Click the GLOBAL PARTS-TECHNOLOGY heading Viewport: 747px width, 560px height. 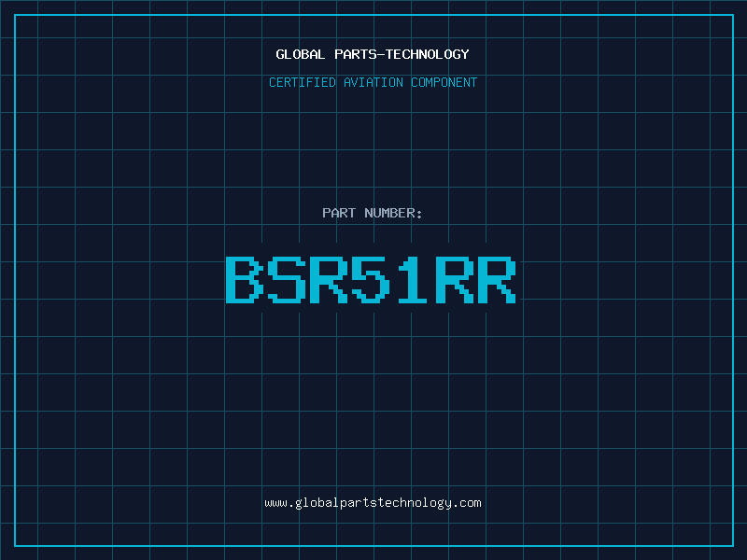[373, 54]
